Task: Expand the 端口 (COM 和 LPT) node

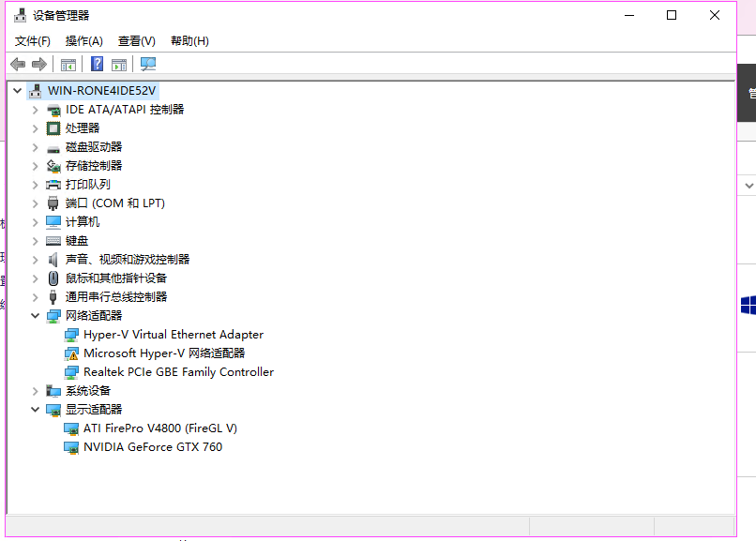Action: [36, 203]
